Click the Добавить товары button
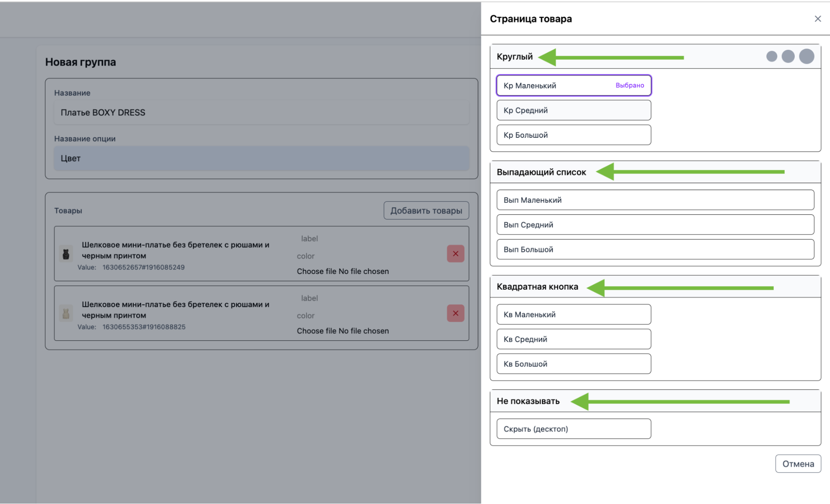Image resolution: width=830 pixels, height=504 pixels. click(x=426, y=210)
